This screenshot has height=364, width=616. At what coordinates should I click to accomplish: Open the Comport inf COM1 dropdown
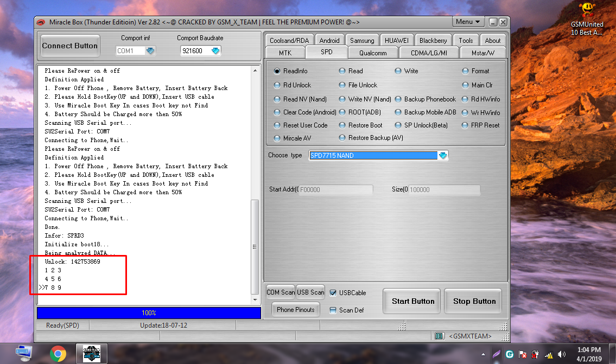tap(150, 50)
